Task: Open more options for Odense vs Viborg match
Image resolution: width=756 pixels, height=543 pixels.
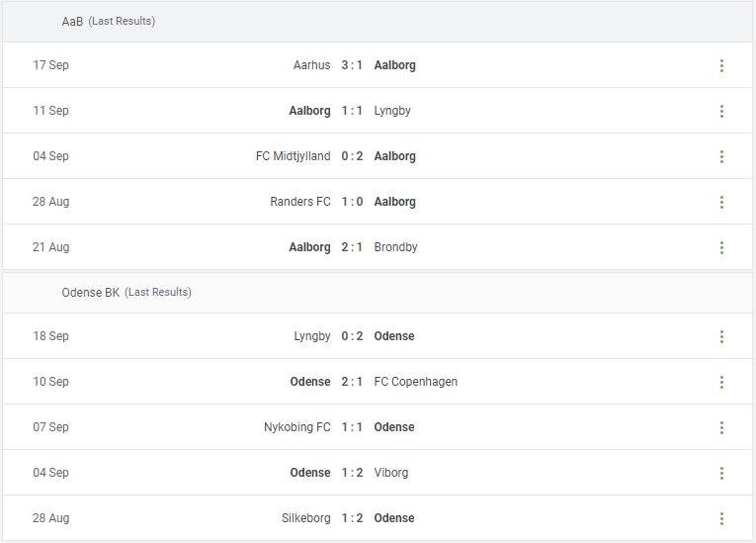Action: click(x=721, y=473)
